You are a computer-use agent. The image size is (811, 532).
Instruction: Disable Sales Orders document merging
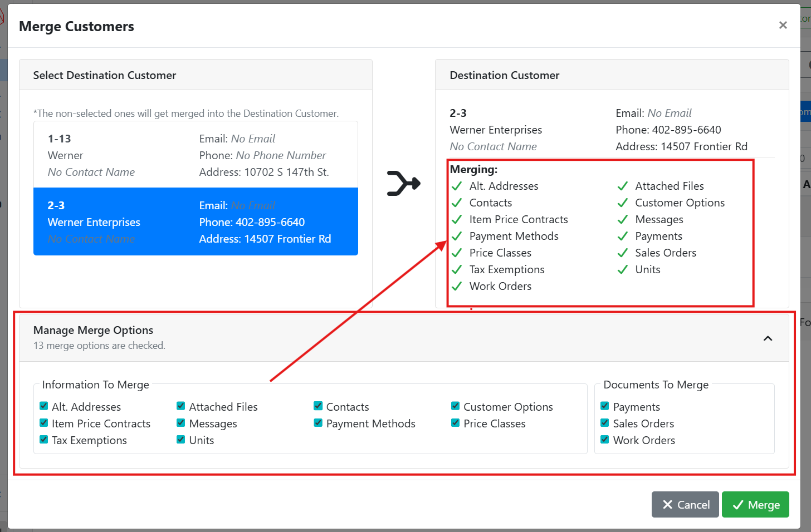pyautogui.click(x=605, y=423)
